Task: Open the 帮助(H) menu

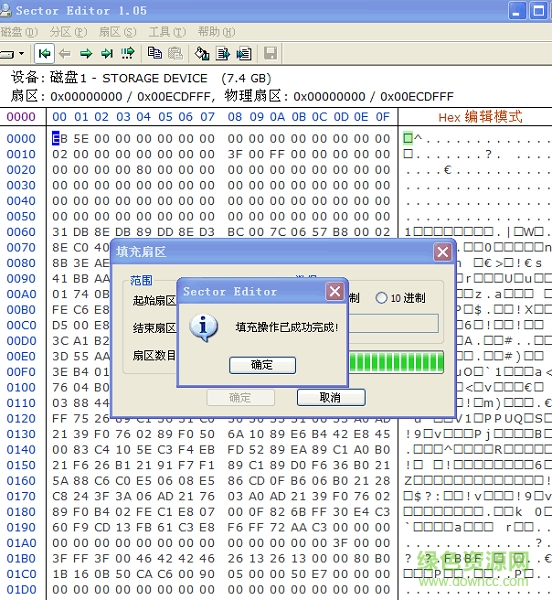Action: click(x=217, y=32)
